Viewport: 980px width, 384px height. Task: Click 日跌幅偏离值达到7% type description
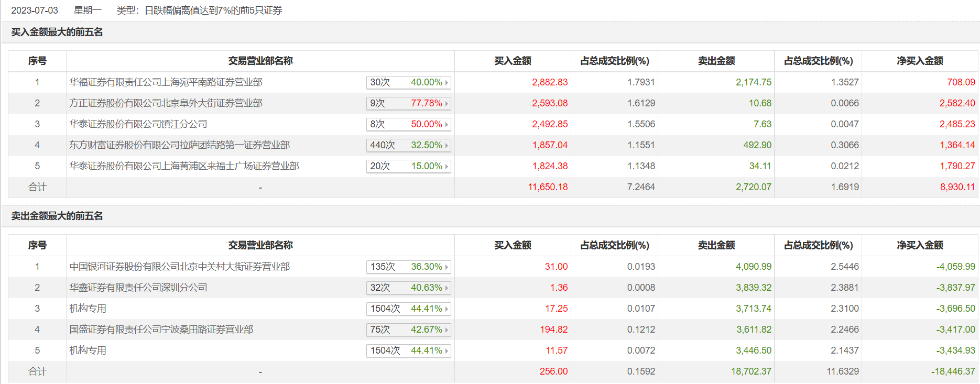point(213,10)
